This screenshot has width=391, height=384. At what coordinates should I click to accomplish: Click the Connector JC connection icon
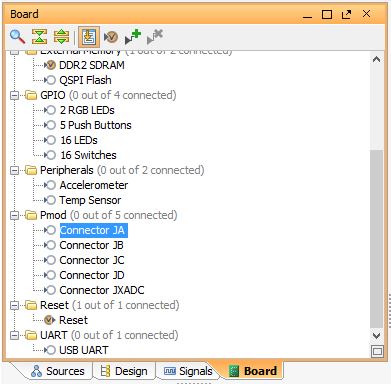(x=50, y=260)
